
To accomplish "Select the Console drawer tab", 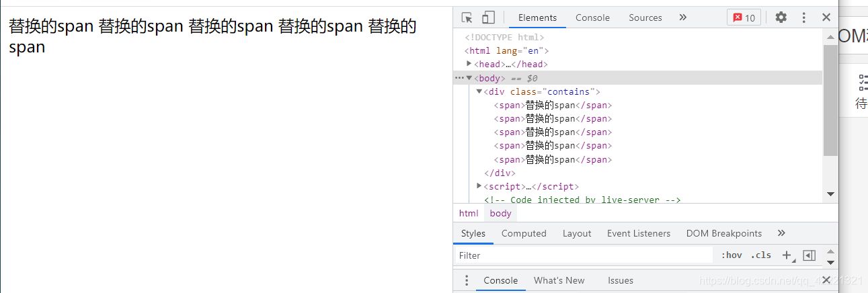I will 501,280.
